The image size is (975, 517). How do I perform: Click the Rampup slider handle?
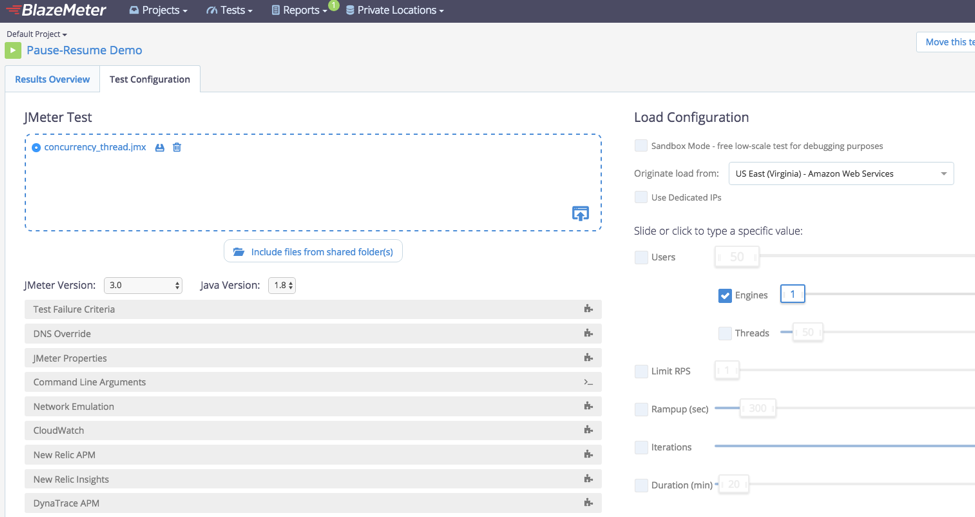(757, 408)
